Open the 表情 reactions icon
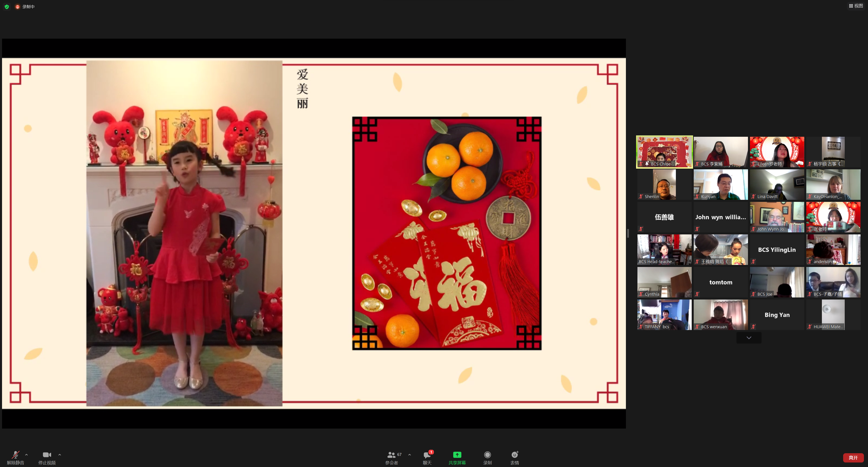Image resolution: width=868 pixels, height=467 pixels. (x=514, y=455)
